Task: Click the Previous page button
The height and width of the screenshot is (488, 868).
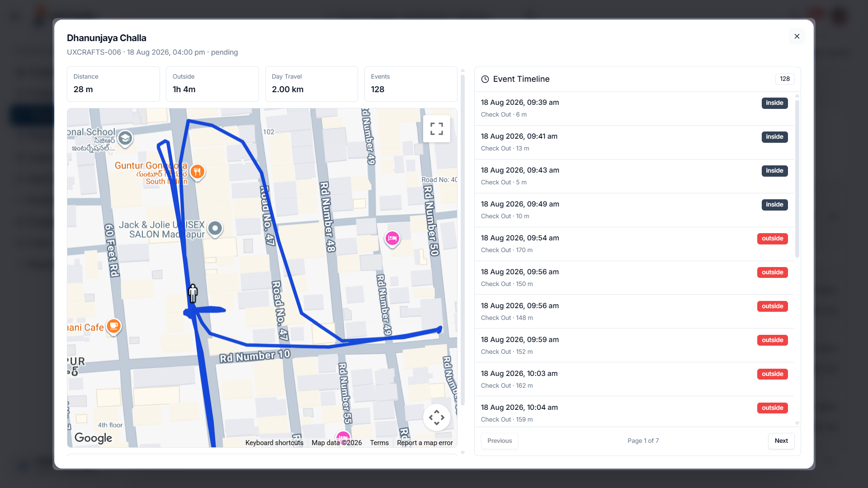Action: (x=500, y=441)
